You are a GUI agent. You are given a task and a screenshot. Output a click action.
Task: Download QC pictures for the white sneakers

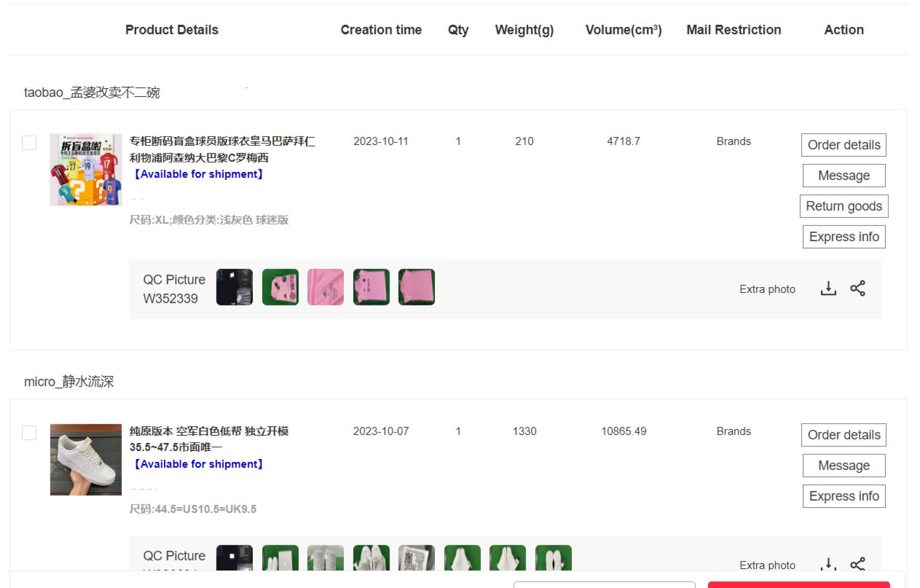coord(828,564)
